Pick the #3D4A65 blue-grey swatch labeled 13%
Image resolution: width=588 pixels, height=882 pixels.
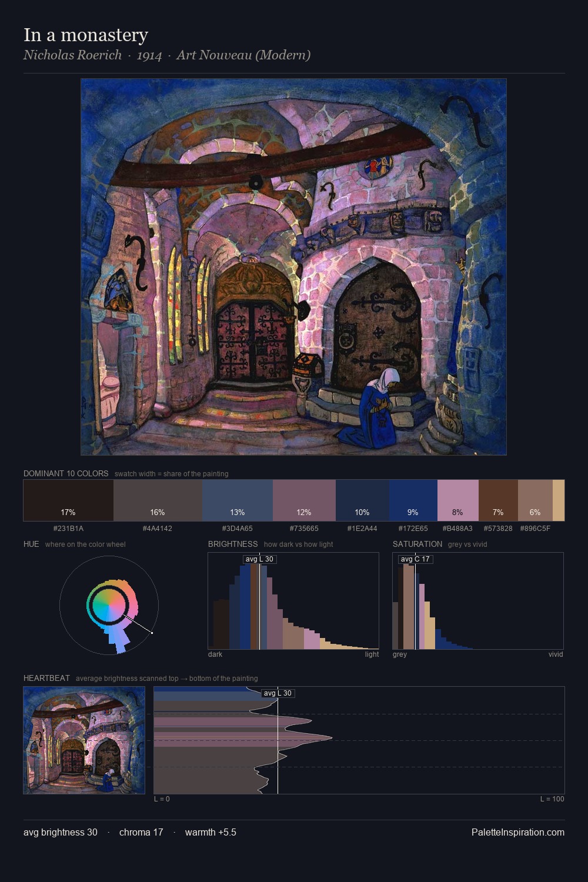[x=238, y=500]
